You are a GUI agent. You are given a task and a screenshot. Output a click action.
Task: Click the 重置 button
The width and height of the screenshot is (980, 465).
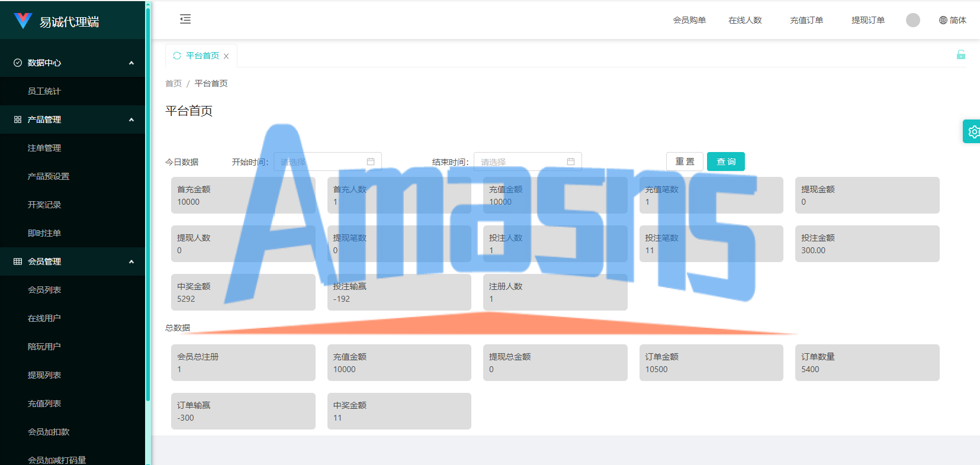[685, 162]
